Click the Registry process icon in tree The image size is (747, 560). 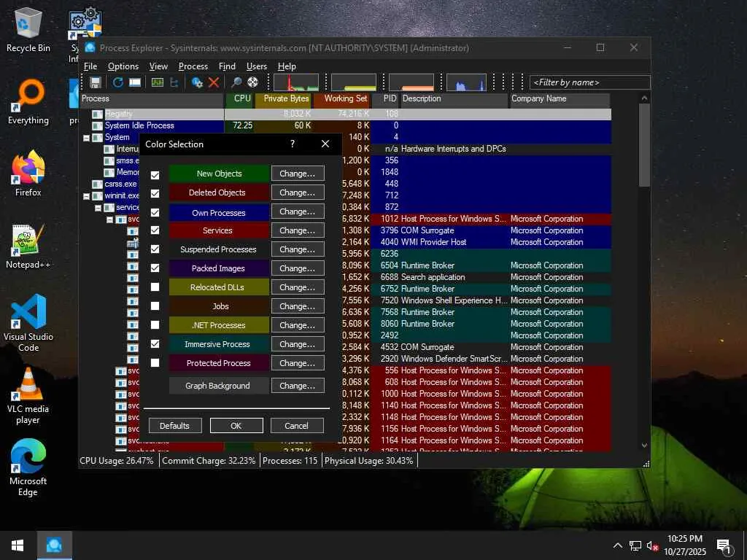[97, 114]
